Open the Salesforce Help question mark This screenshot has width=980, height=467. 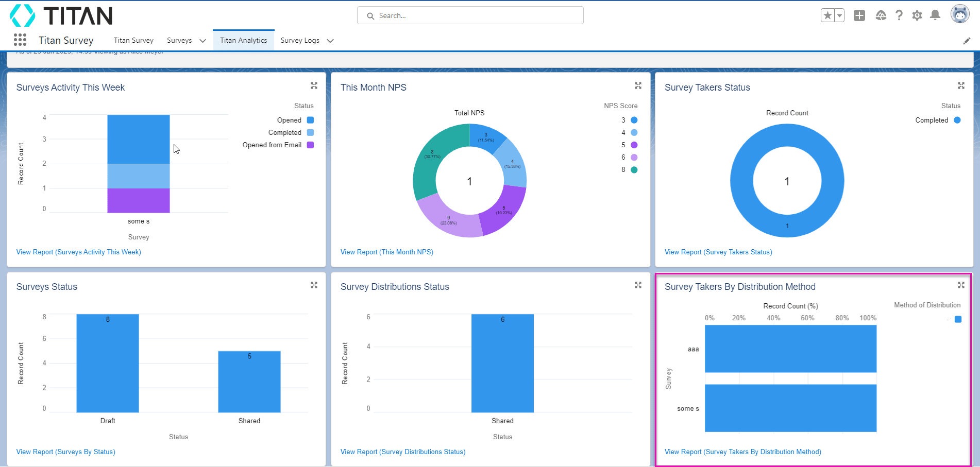pyautogui.click(x=899, y=15)
